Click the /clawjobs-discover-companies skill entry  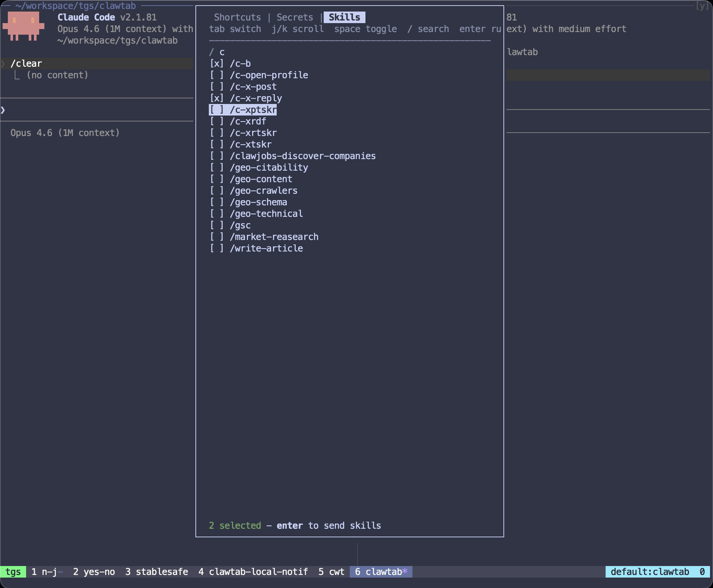[302, 156]
